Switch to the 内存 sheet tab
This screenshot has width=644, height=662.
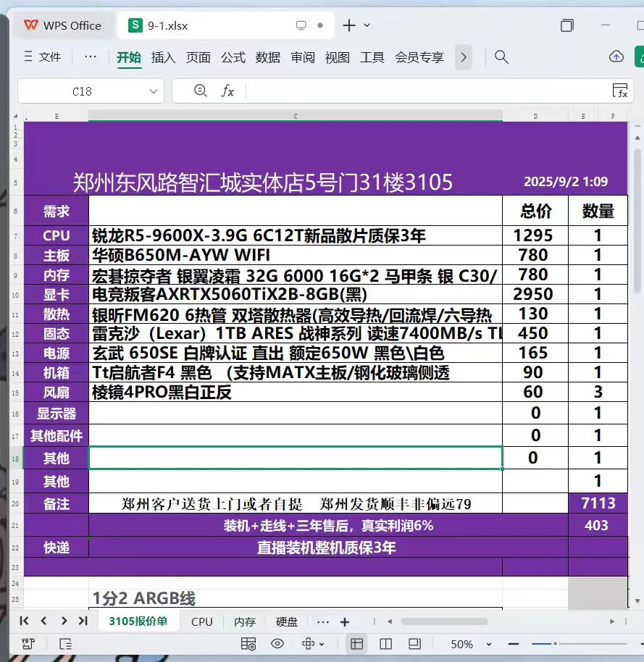[245, 621]
